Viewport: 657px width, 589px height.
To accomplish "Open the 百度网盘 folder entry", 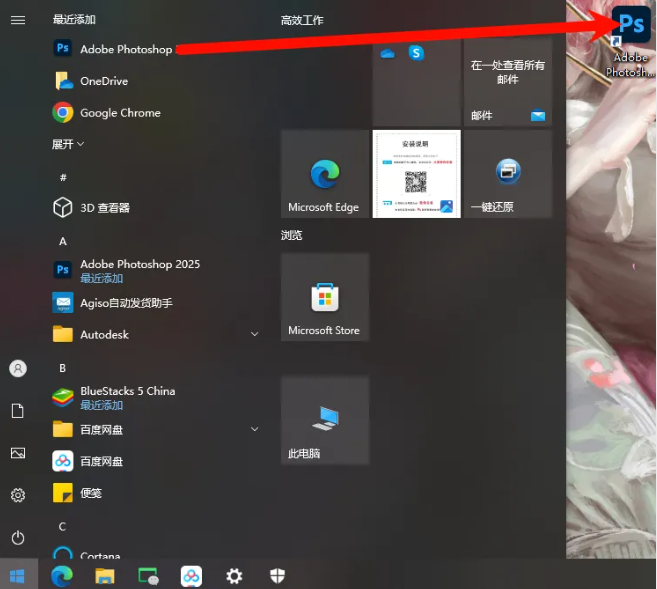I will click(x=155, y=429).
